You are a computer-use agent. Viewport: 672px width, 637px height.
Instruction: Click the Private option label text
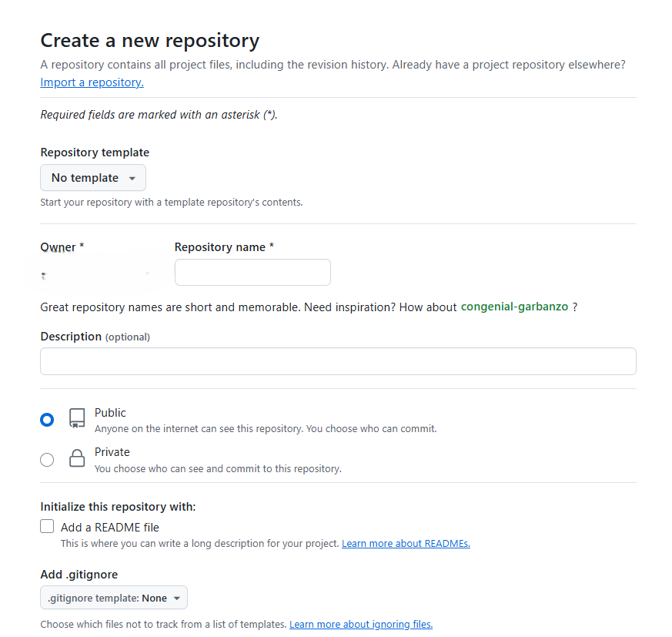click(112, 452)
